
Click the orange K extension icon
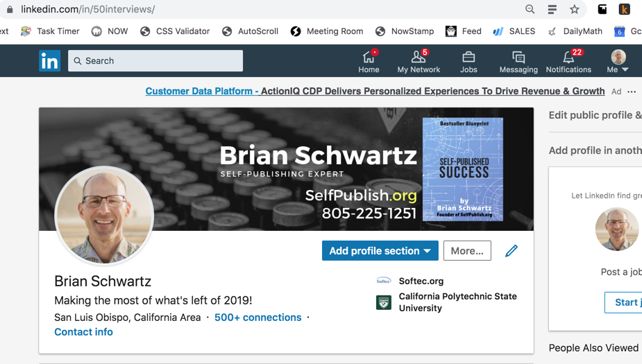pyautogui.click(x=625, y=9)
